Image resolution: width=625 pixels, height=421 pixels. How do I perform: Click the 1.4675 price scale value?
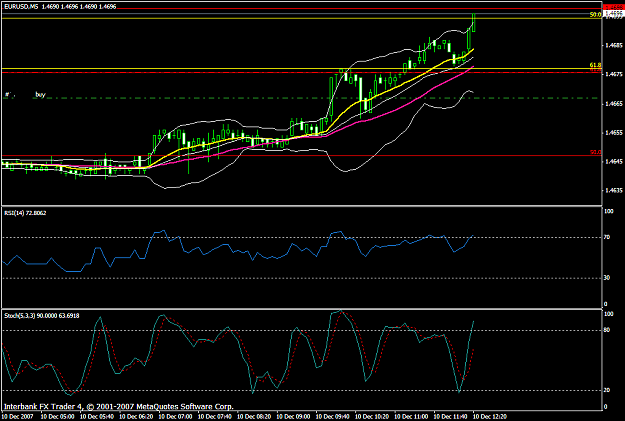tap(614, 74)
